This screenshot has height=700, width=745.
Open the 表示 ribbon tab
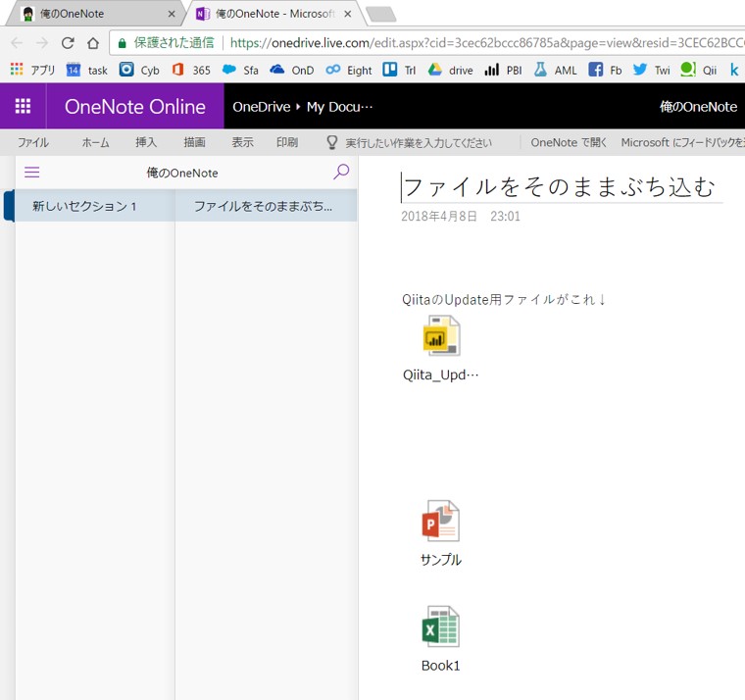242,142
